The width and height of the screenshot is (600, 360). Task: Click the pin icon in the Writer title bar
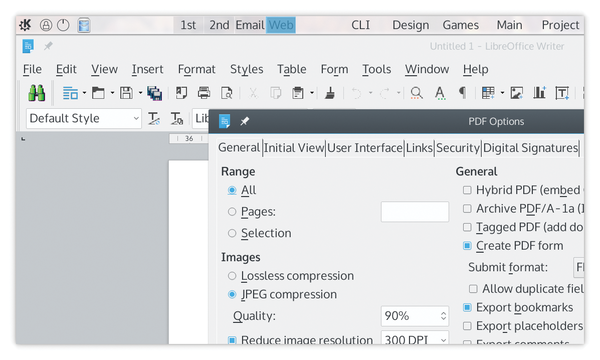(x=48, y=46)
